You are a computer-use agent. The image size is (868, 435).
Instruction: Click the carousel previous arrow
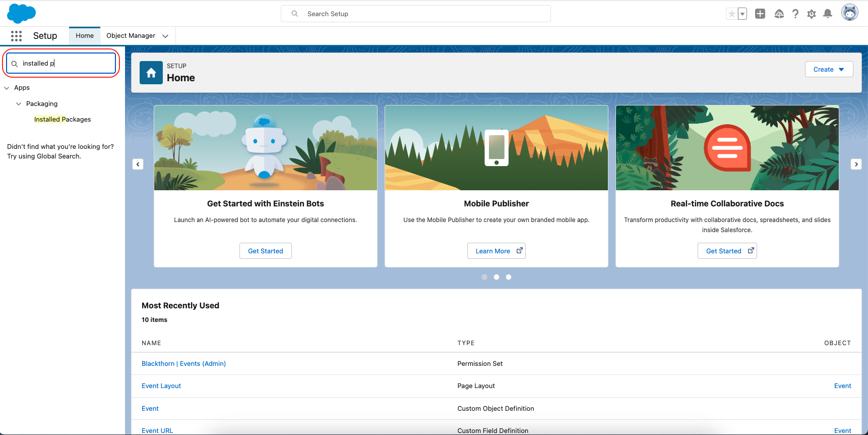point(138,164)
